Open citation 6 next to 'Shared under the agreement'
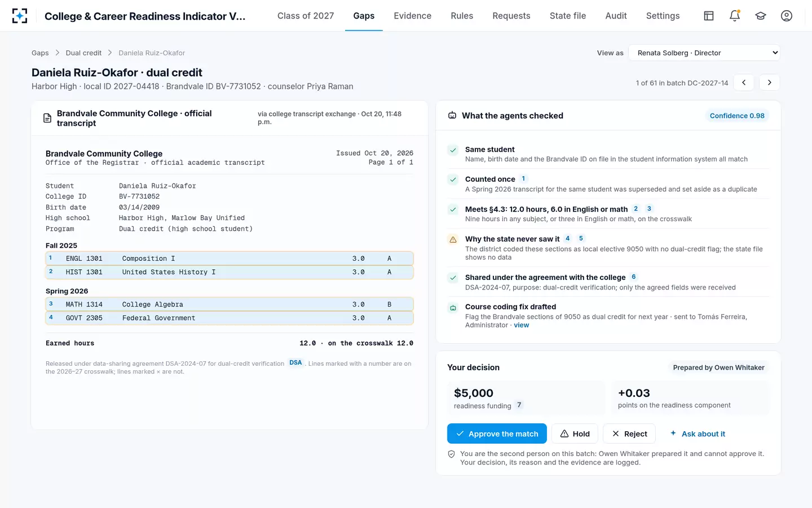Viewport: 812px width, 508px height. [634, 277]
